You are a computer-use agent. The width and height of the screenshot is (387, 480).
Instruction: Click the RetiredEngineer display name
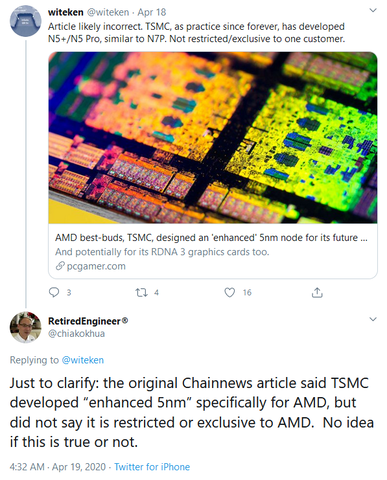point(84,321)
